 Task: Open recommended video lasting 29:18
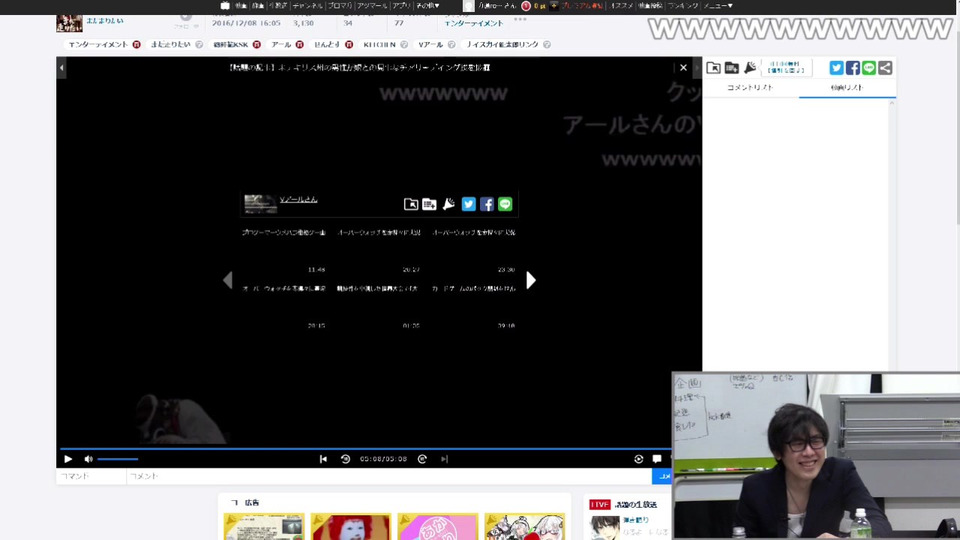(473, 307)
